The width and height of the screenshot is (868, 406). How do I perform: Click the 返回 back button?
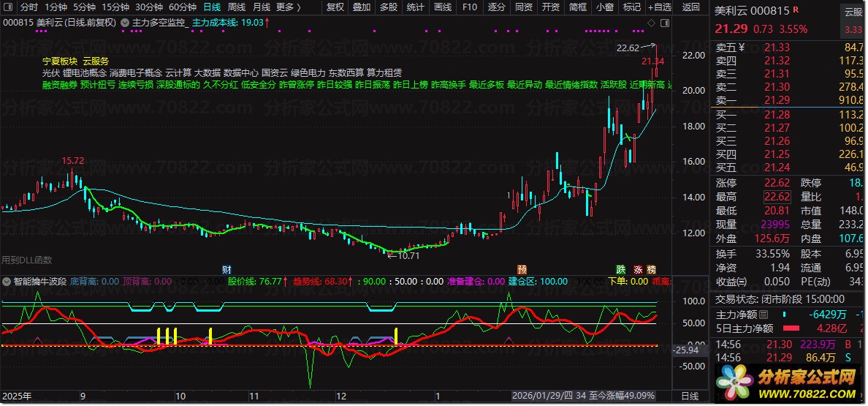pos(691,7)
